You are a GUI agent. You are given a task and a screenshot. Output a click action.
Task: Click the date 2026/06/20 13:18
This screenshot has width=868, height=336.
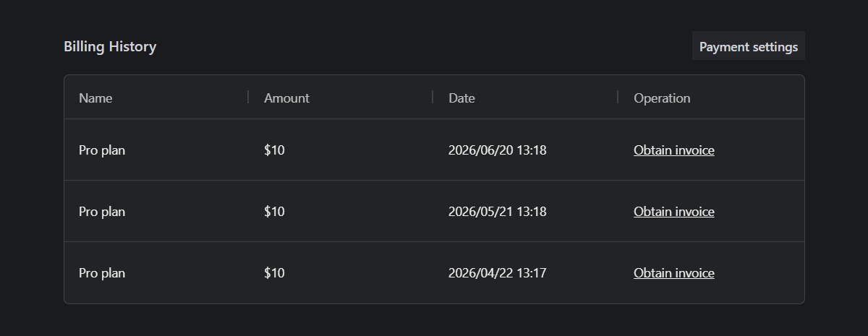[x=498, y=150]
